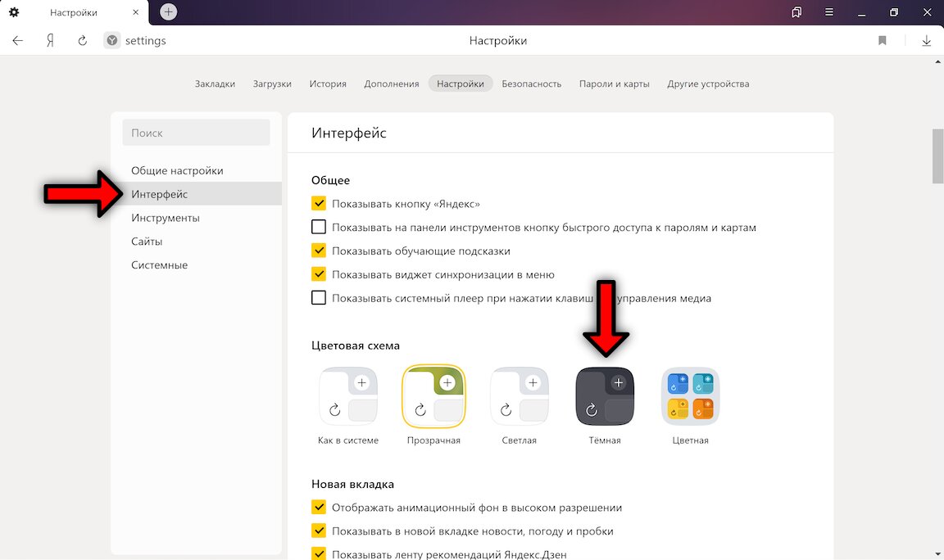Switch to the Дополнения tab
Image resolution: width=944 pixels, height=560 pixels.
point(392,84)
